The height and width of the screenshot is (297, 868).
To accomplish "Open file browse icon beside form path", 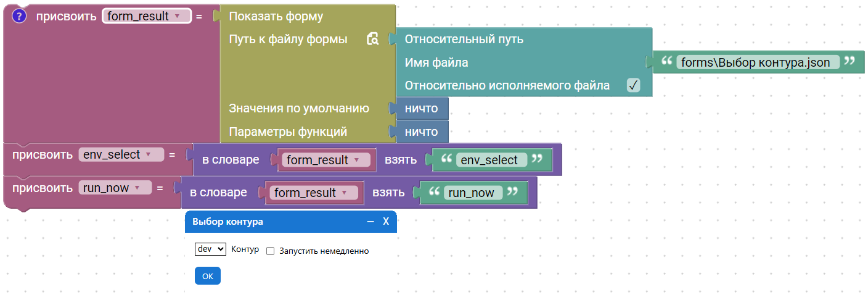I will 372,40.
